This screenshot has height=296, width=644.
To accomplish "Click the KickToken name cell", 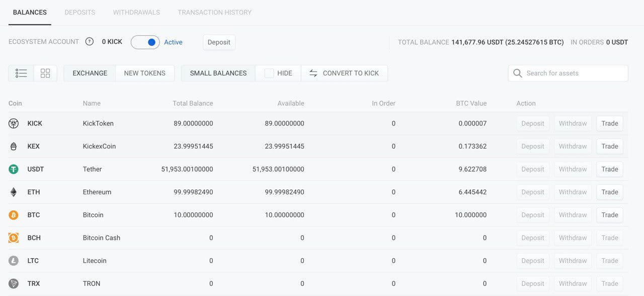I will tap(98, 123).
